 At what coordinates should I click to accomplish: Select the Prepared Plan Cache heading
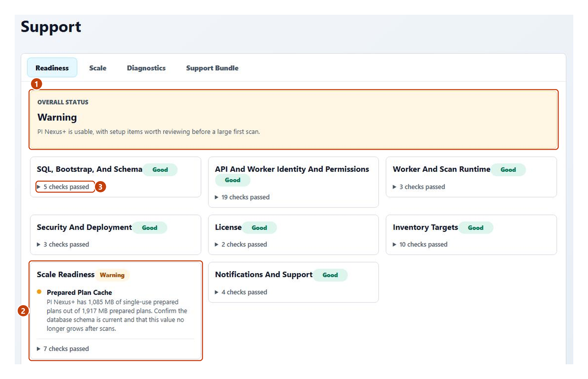click(79, 292)
